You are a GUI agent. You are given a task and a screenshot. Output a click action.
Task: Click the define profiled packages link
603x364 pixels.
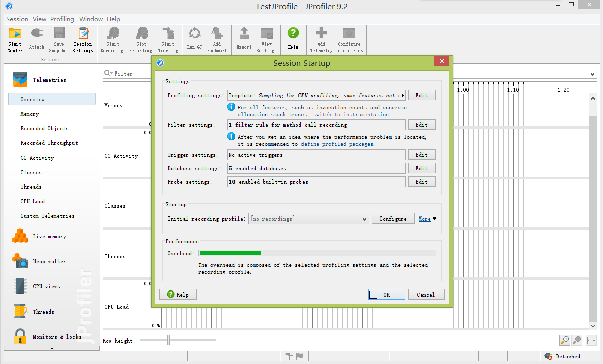(337, 144)
